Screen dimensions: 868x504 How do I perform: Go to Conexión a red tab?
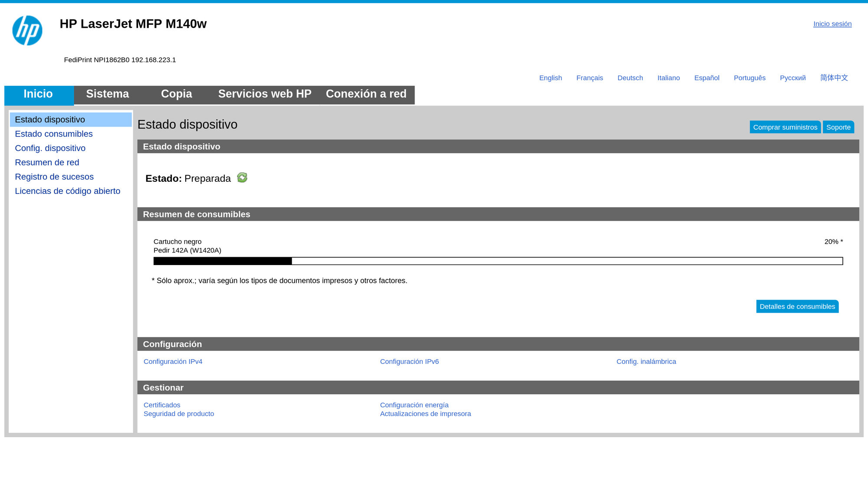click(x=366, y=94)
